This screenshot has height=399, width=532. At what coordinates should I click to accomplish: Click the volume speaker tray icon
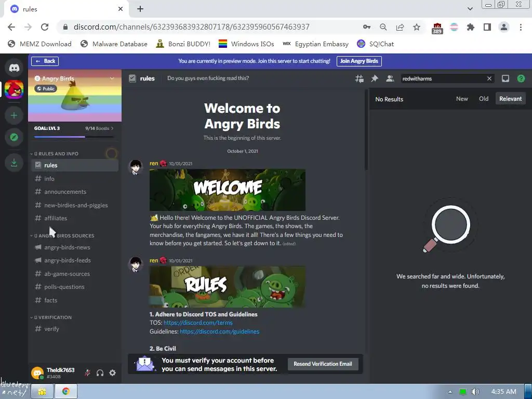(475, 392)
